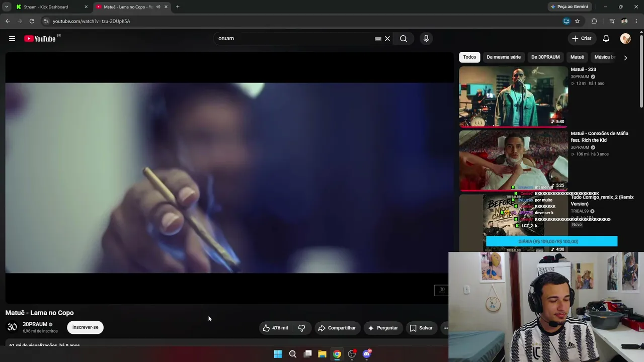Image resolution: width=644 pixels, height=362 pixels.
Task: Install app icon in the address bar
Action: tap(567, 21)
